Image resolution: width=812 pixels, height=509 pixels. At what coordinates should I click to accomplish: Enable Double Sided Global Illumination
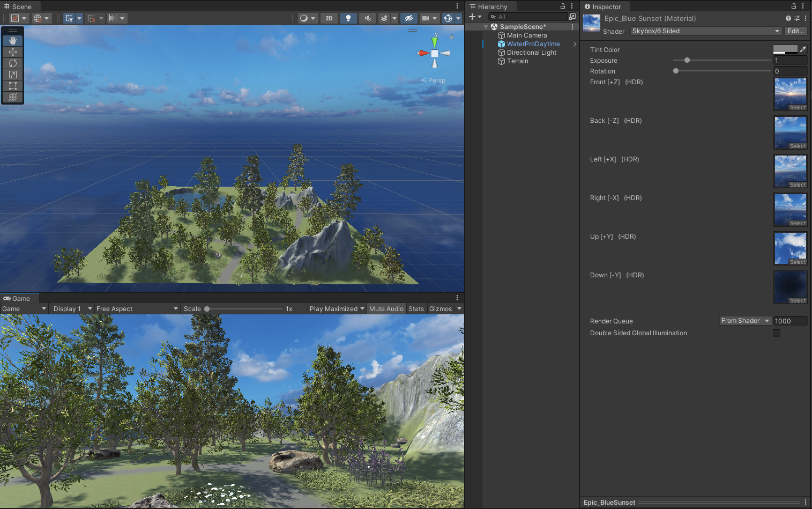pyautogui.click(x=777, y=333)
